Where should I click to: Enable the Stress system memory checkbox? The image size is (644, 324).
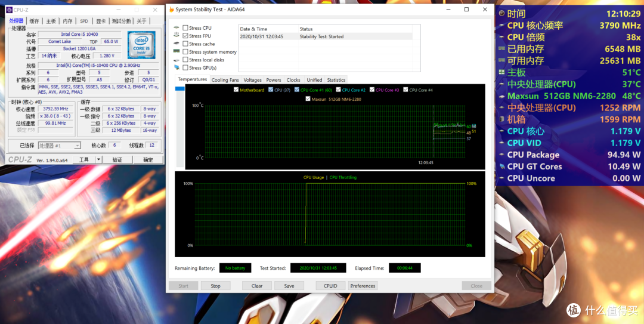[x=185, y=52]
